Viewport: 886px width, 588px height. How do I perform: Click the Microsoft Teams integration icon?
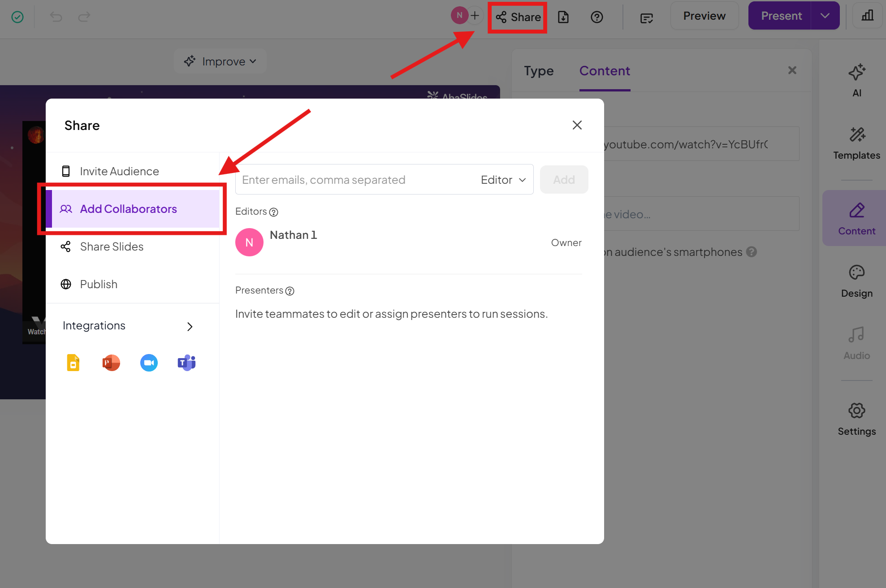(186, 363)
